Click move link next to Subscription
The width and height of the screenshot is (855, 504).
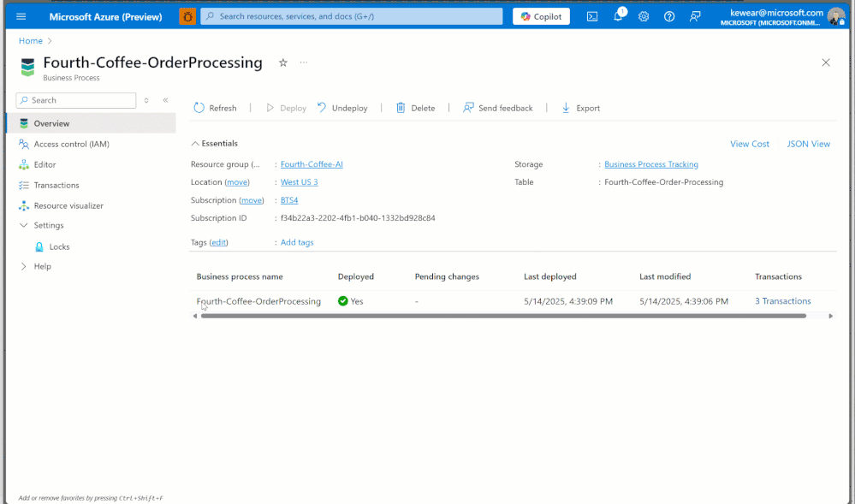pos(252,200)
